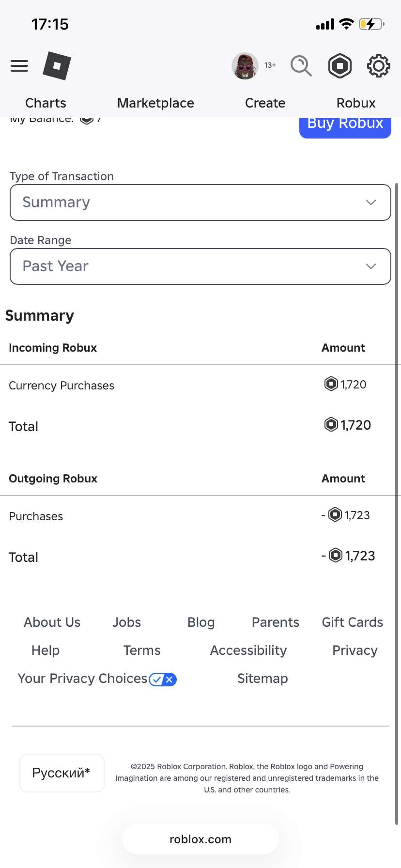Tap Robux icon beside outgoing Purchases amount
Image resolution: width=401 pixels, height=868 pixels.
[x=335, y=514]
